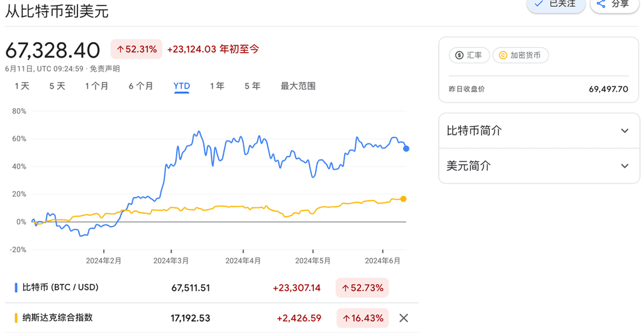
Task: Click the blue Bitcoin endpoint dot on chart
Action: (x=406, y=149)
